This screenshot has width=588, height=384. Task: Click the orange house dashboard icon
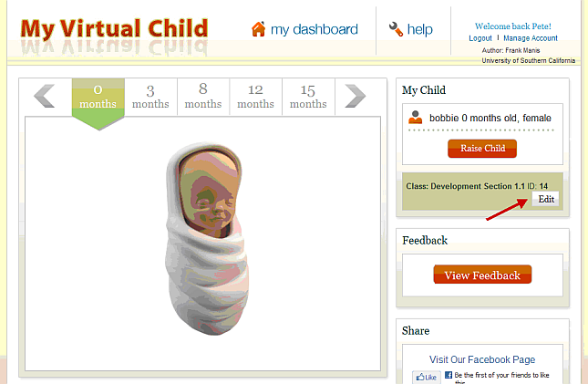(x=258, y=29)
